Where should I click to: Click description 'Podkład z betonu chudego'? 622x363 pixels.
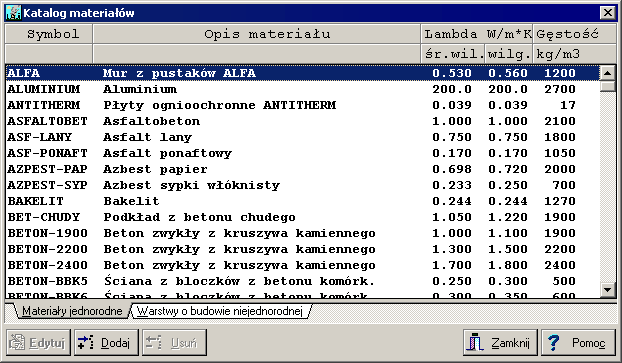200,217
